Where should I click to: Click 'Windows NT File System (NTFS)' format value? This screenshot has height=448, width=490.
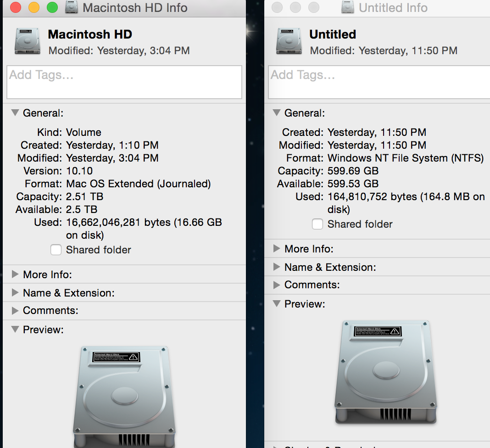pos(406,158)
